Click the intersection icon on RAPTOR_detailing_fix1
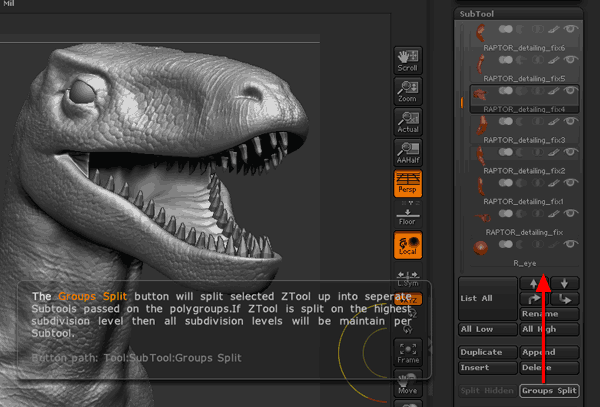The image size is (600, 407). pos(538,182)
